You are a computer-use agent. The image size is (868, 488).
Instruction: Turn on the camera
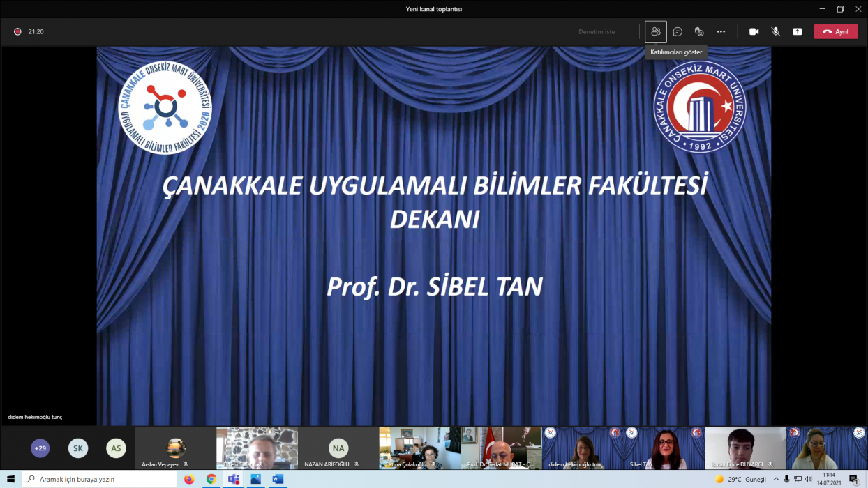pos(754,31)
